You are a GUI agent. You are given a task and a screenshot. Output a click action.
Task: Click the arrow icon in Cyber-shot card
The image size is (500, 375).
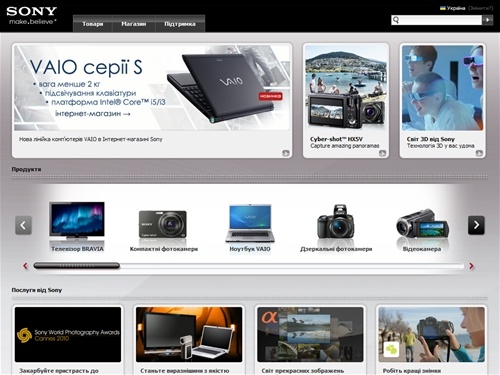383,153
